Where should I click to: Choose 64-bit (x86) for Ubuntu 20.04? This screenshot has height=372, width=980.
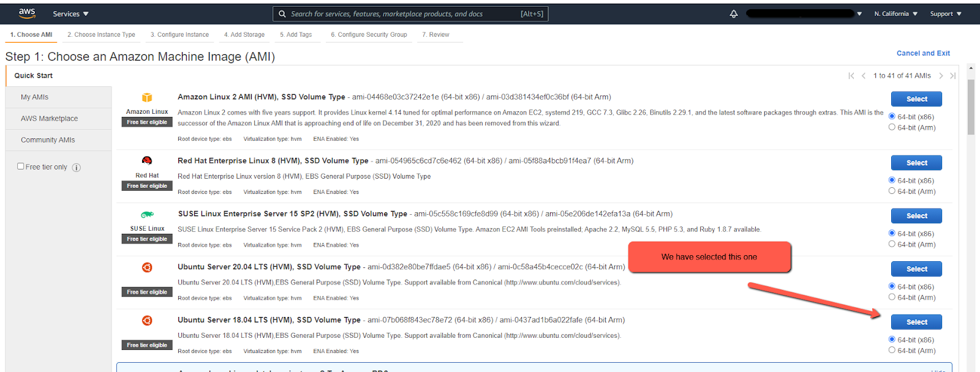click(892, 286)
